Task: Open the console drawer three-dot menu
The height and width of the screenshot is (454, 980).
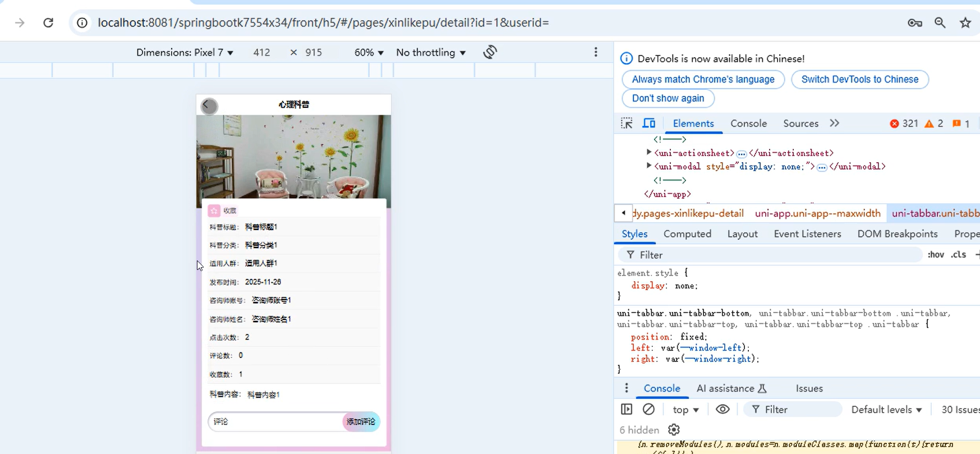Action: pos(627,388)
